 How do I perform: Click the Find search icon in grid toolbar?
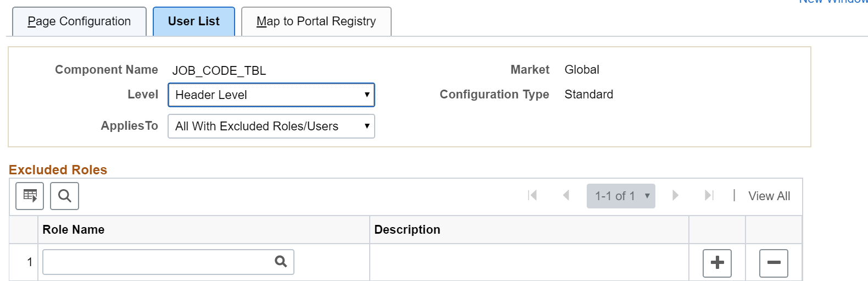[x=64, y=196]
